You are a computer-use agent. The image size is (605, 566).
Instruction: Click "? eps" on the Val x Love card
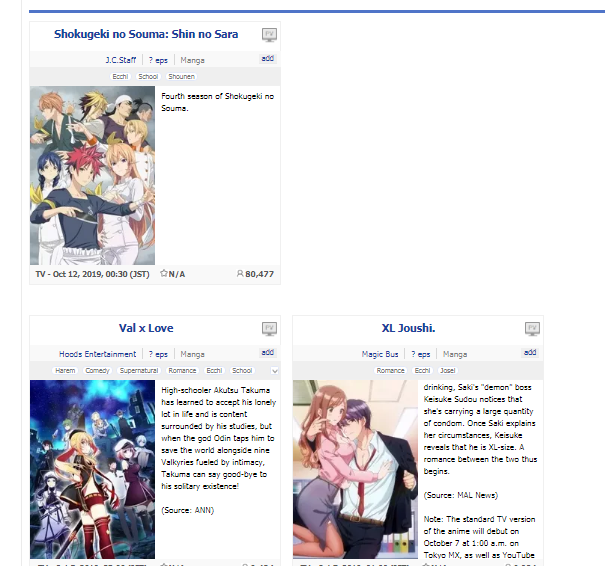[x=158, y=354]
